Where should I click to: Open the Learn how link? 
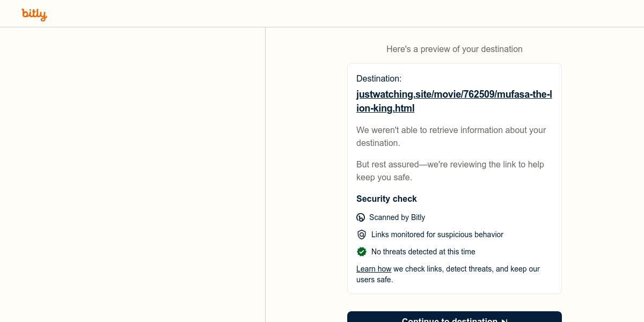pos(374,269)
